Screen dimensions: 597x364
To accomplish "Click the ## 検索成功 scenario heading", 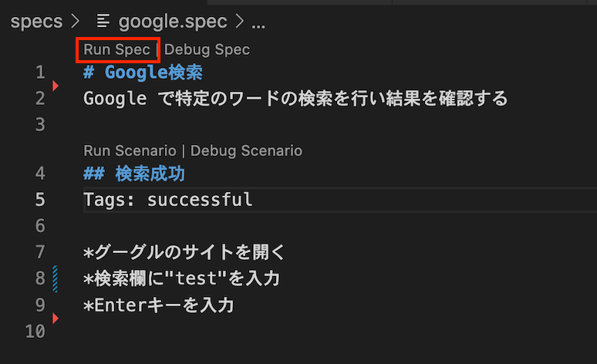I will [134, 174].
